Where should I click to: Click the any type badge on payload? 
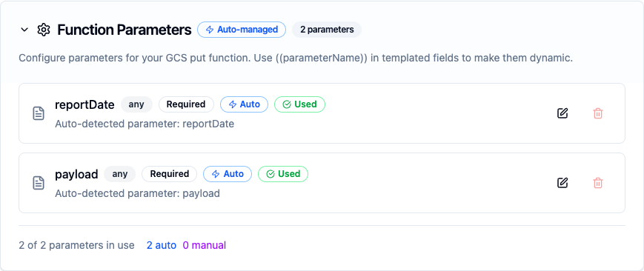[x=120, y=174]
